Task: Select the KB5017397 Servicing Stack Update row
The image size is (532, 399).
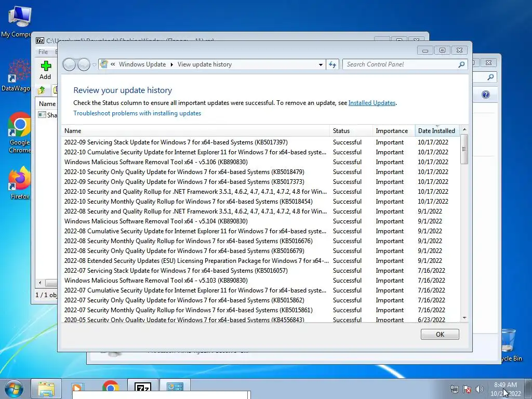Action: point(261,142)
